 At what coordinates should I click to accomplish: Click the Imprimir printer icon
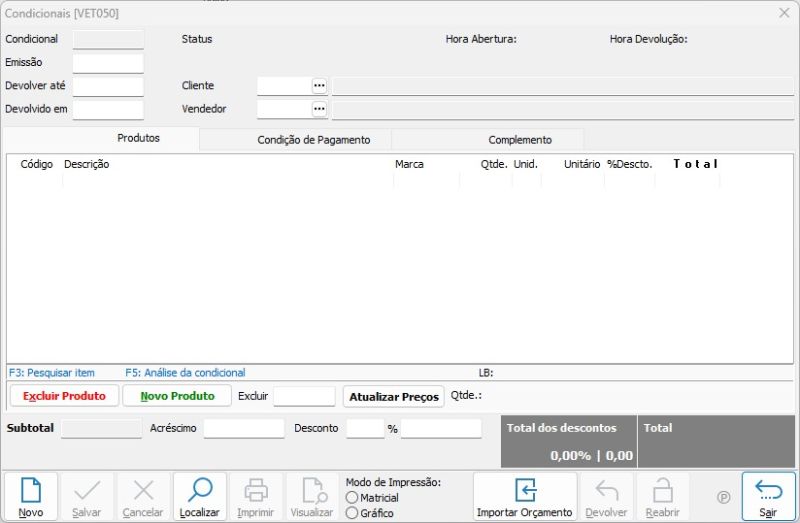point(256,490)
